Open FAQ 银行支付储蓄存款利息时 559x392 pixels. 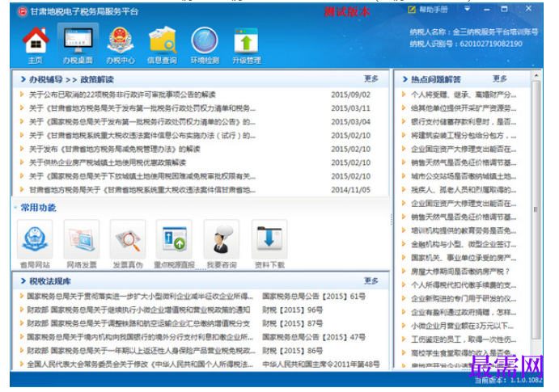[x=464, y=122]
